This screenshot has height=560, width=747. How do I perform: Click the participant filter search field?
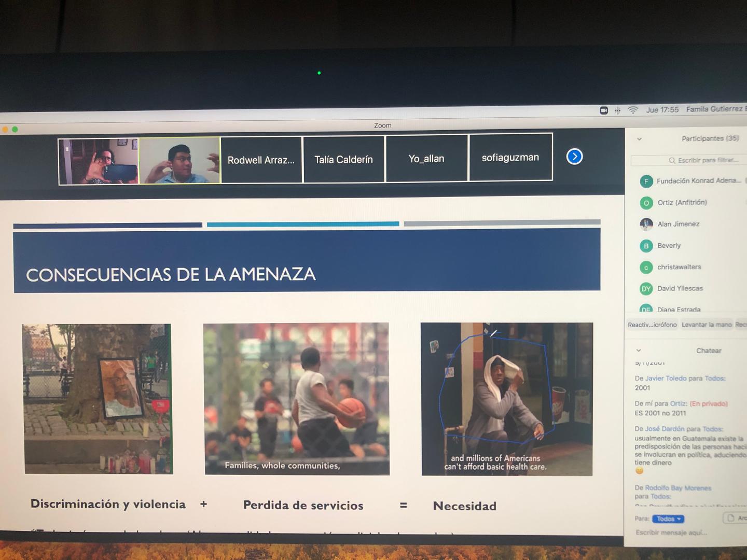706,160
